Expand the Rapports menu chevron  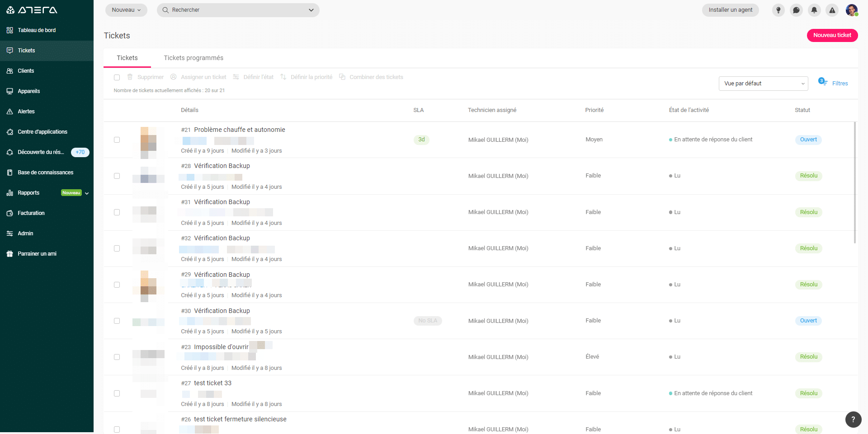[x=87, y=193]
